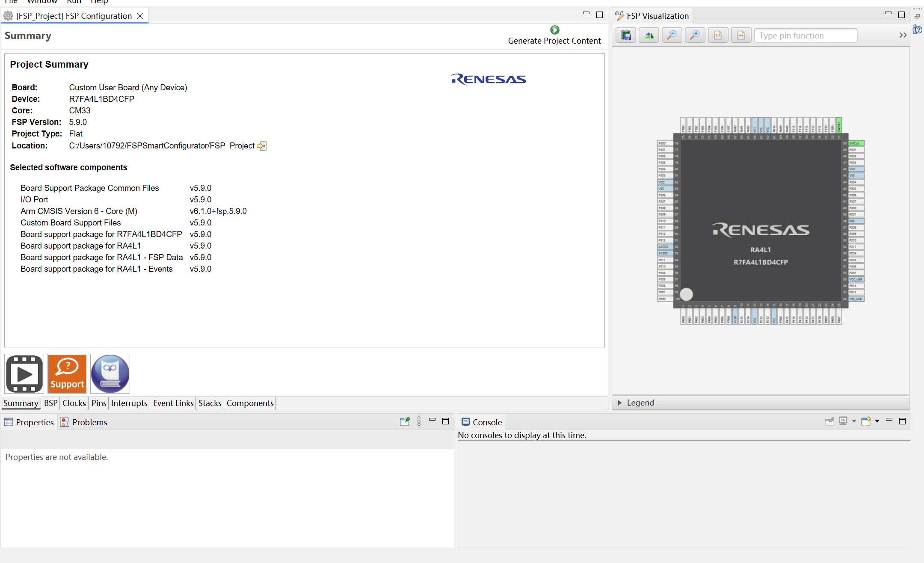
Task: Open the Event Links tab
Action: (173, 403)
